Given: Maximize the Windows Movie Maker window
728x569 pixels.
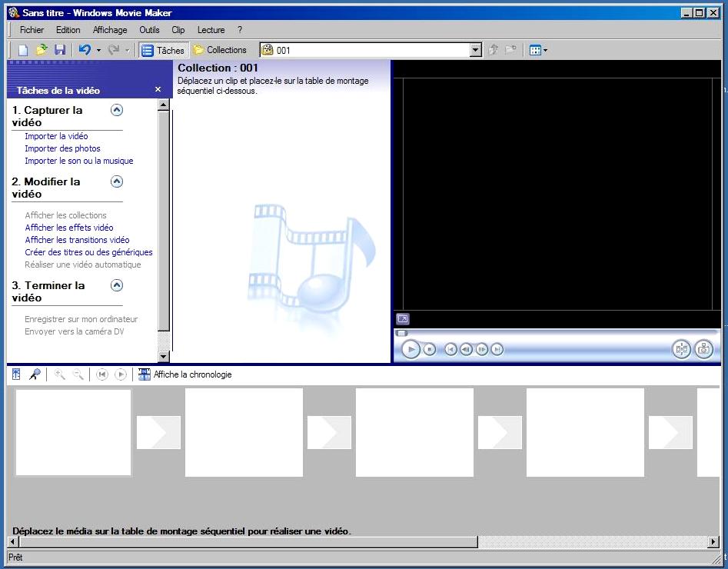Looking at the screenshot, I should click(700, 13).
